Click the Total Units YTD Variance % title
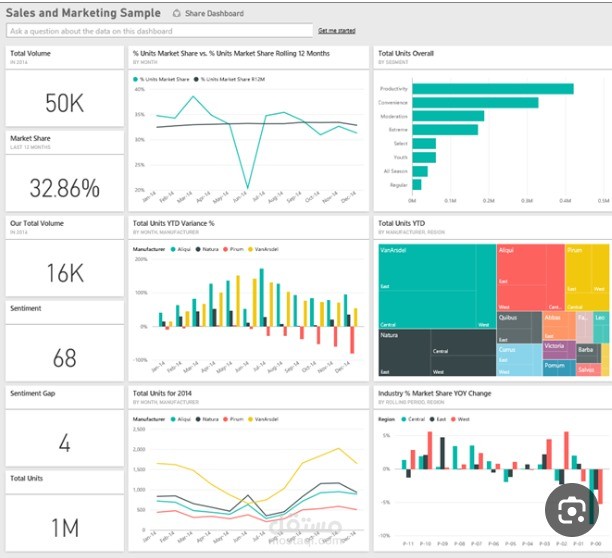The height and width of the screenshot is (558, 612). coord(173,223)
